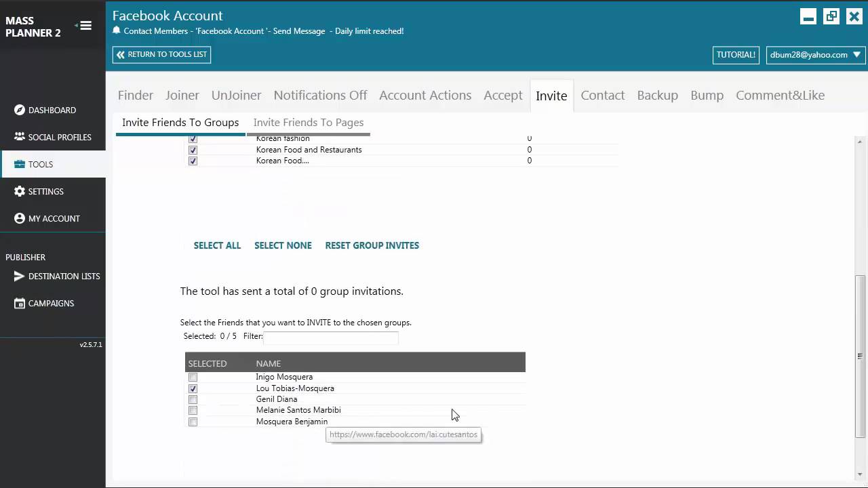Select Mosquera Benjamin name row
868x488 pixels.
(x=292, y=422)
